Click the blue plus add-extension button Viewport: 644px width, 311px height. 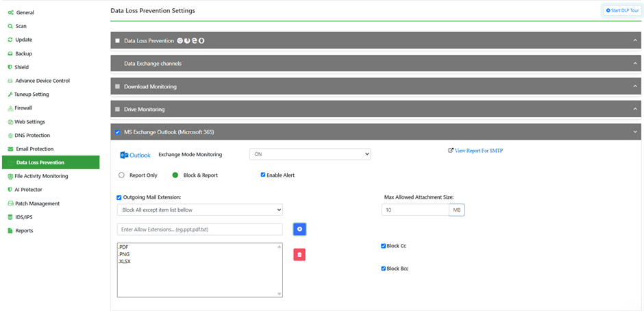coord(299,229)
